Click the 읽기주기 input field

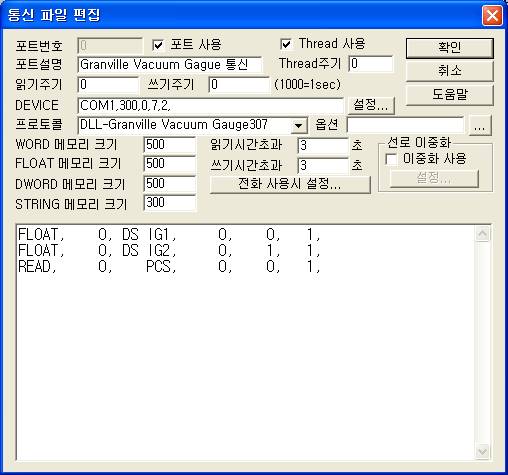108,85
